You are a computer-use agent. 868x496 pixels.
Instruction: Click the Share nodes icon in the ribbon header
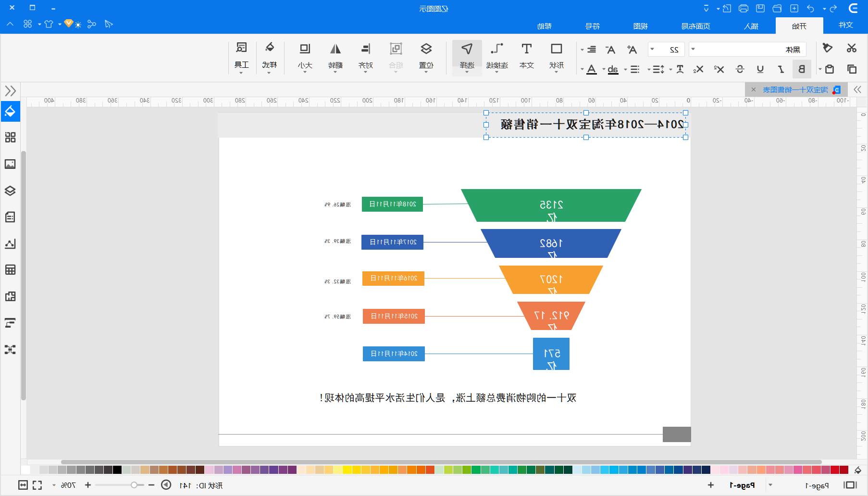pos(92,24)
